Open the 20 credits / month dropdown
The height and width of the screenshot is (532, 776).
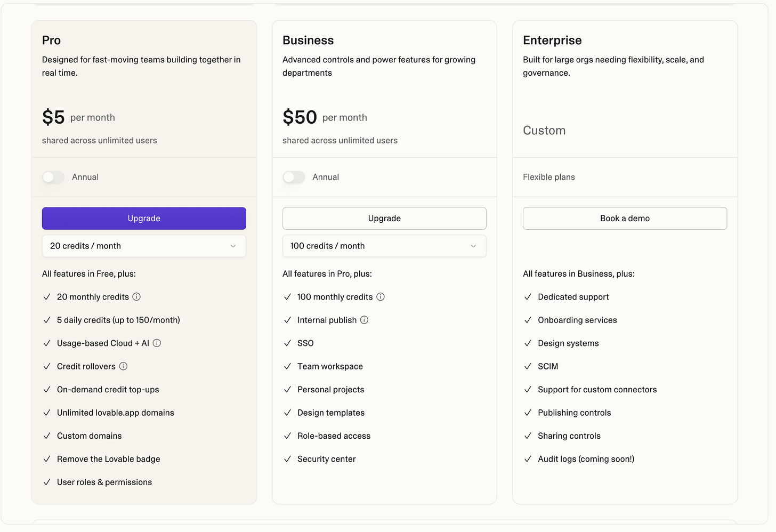144,246
